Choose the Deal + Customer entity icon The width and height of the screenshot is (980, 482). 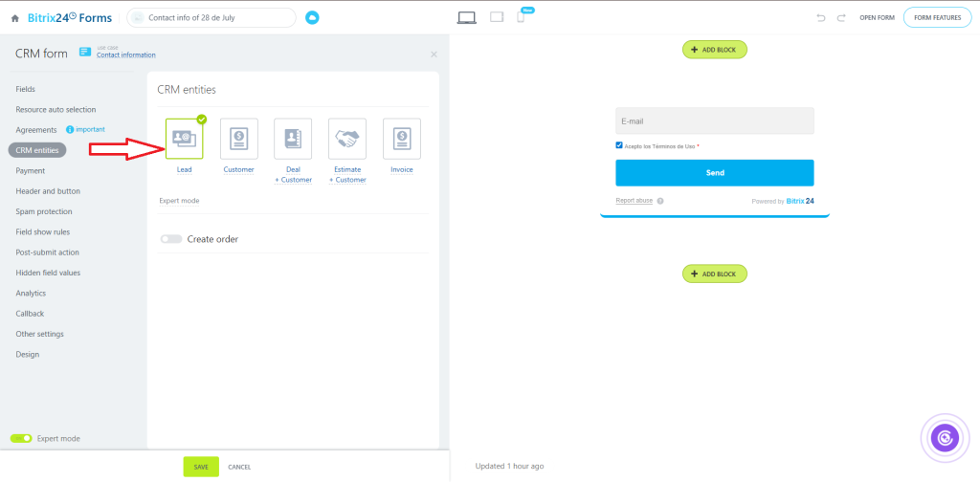(x=293, y=140)
